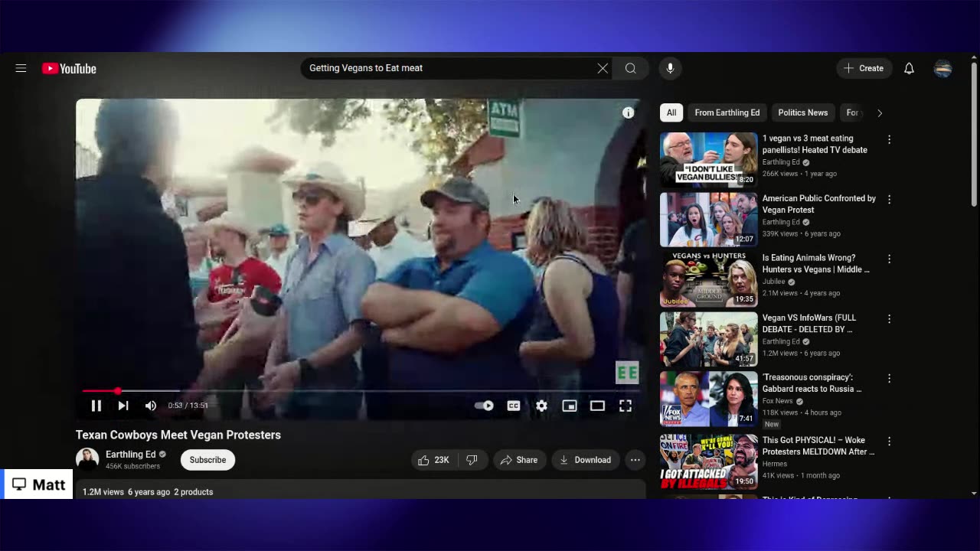Like the video with 23K likes
Image resolution: width=980 pixels, height=551 pixels.
click(433, 460)
